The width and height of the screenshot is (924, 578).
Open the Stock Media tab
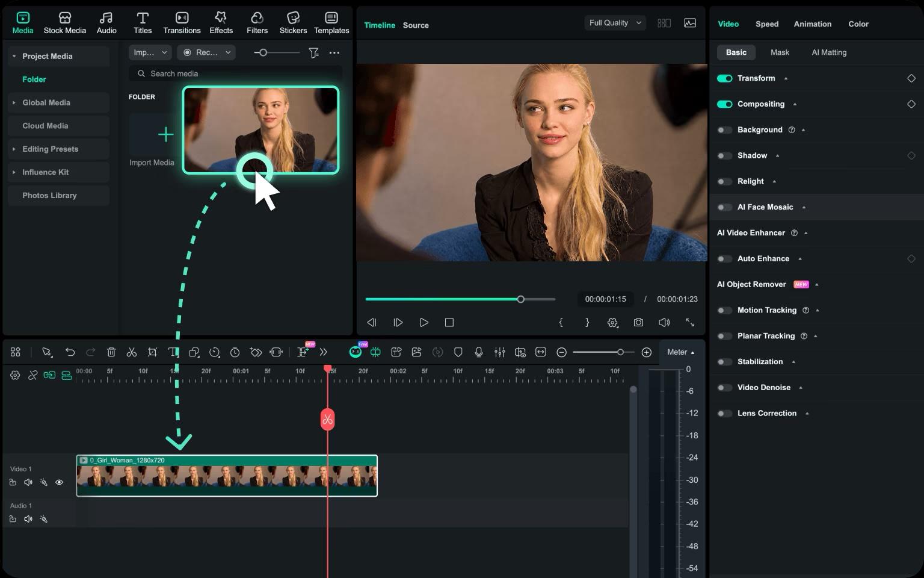[x=65, y=23]
